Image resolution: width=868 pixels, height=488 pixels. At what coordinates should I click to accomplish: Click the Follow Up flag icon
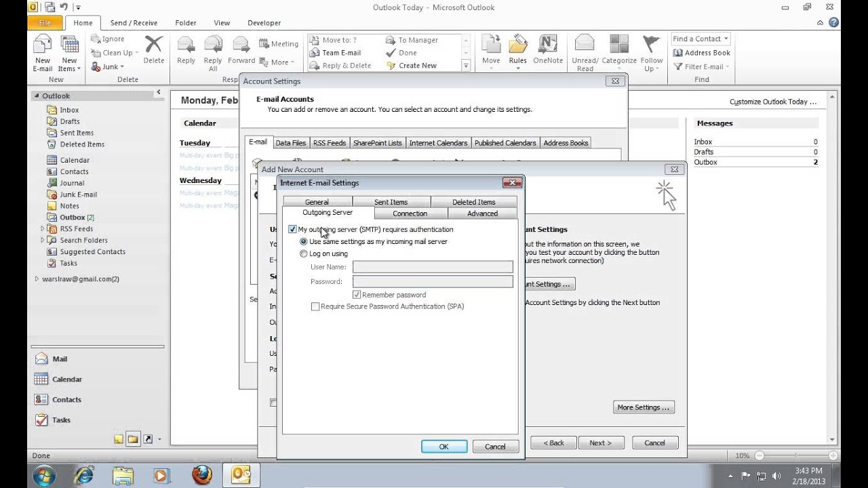651,54
